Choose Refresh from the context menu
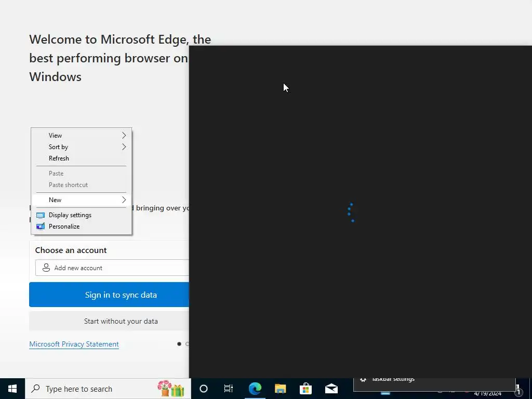 pyautogui.click(x=82, y=158)
